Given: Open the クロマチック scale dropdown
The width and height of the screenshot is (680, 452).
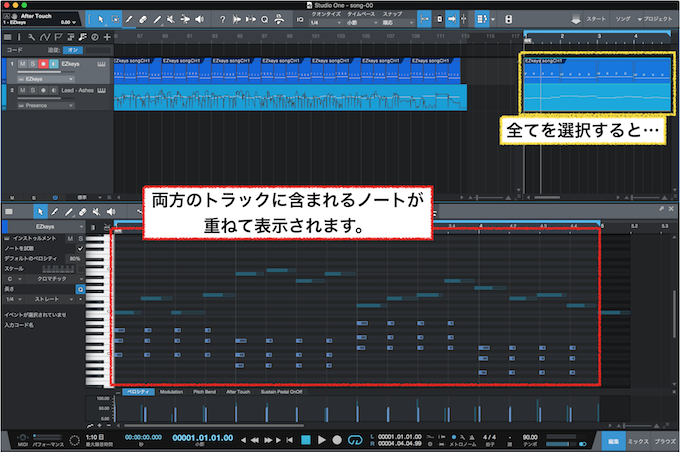Looking at the screenshot, I should click(x=55, y=279).
